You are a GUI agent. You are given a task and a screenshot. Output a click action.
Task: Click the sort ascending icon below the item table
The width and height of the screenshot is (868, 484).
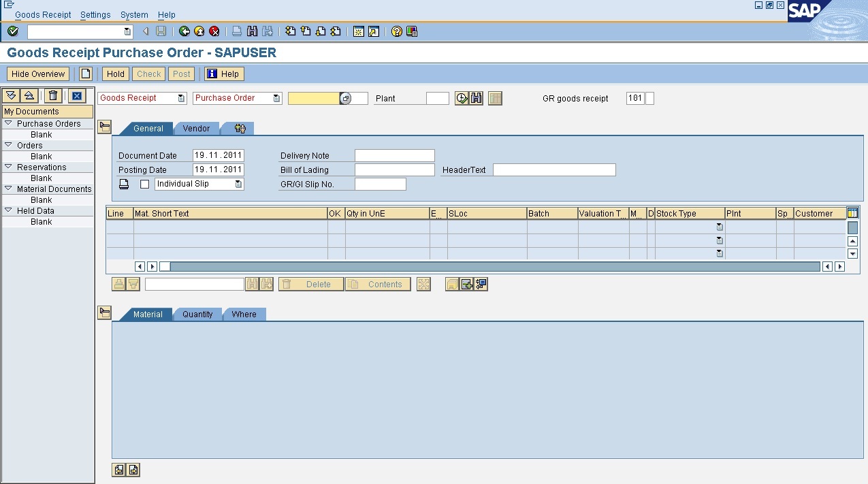tap(119, 285)
